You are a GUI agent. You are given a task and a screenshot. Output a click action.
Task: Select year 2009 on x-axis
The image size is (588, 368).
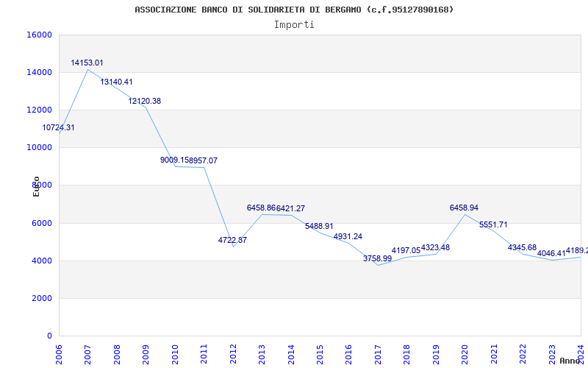(146, 354)
